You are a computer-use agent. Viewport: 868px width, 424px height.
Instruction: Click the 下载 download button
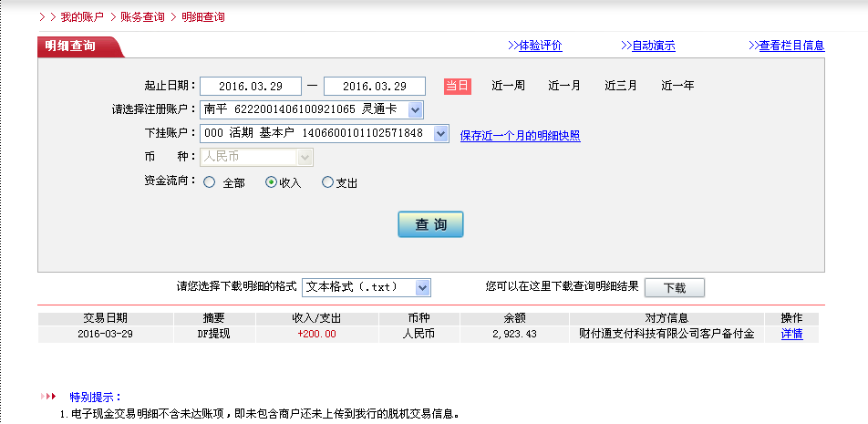(674, 288)
